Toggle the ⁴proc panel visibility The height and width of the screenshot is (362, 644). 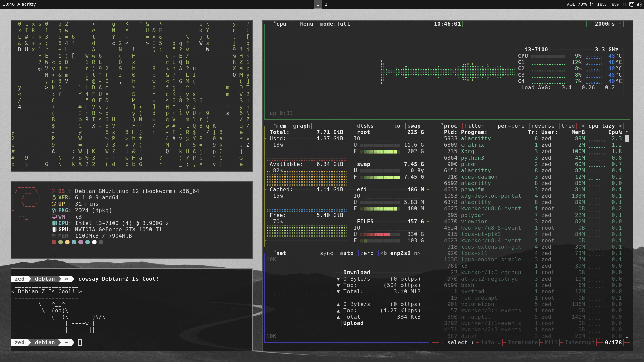(451, 126)
